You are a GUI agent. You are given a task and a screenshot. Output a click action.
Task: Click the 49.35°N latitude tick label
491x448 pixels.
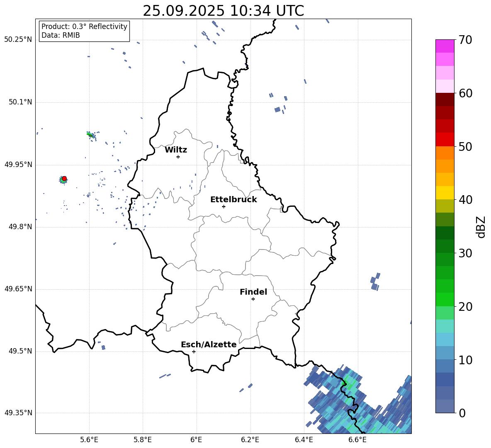(18, 413)
